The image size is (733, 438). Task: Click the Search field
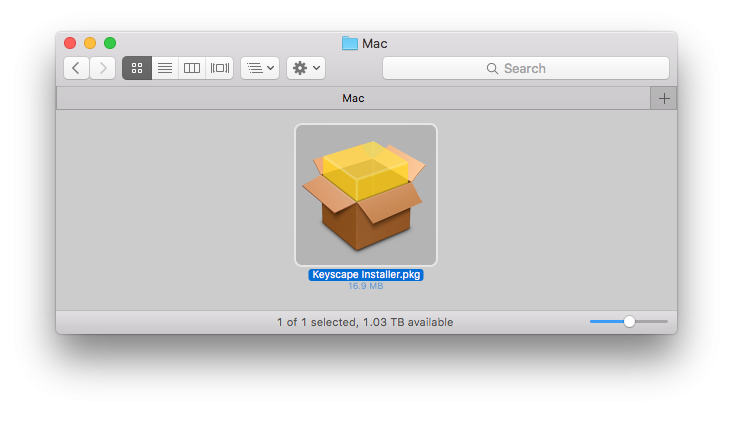pyautogui.click(x=526, y=68)
